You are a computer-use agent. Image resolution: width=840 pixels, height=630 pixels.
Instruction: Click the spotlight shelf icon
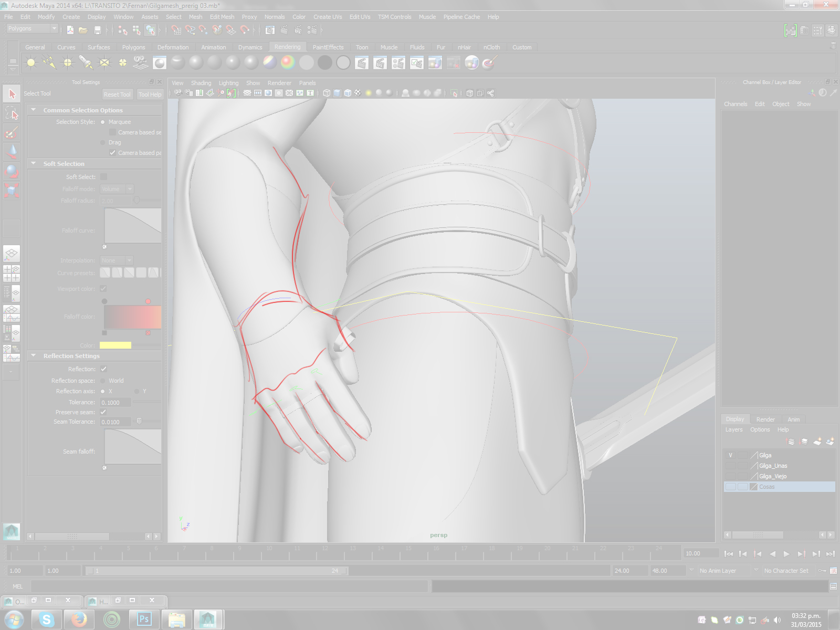86,63
